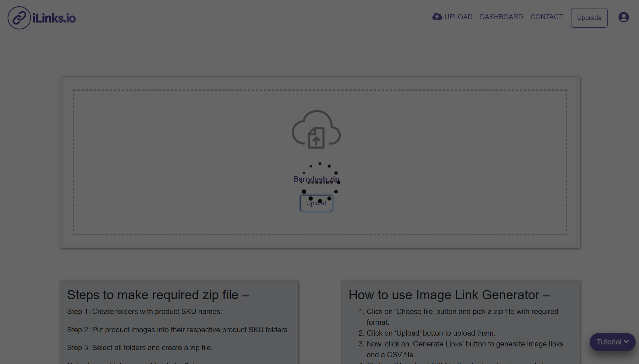Click the Tutorial chevron arrow
The width and height of the screenshot is (639, 364).
coord(627,342)
